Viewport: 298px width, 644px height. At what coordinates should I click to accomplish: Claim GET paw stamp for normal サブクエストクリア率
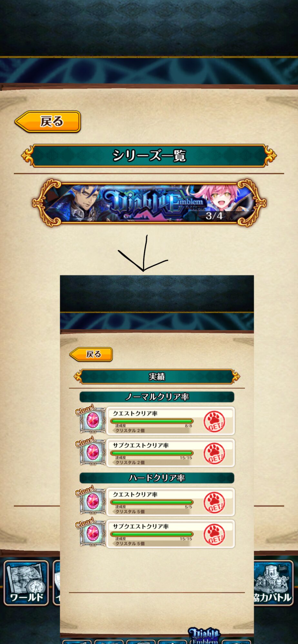[x=214, y=453]
